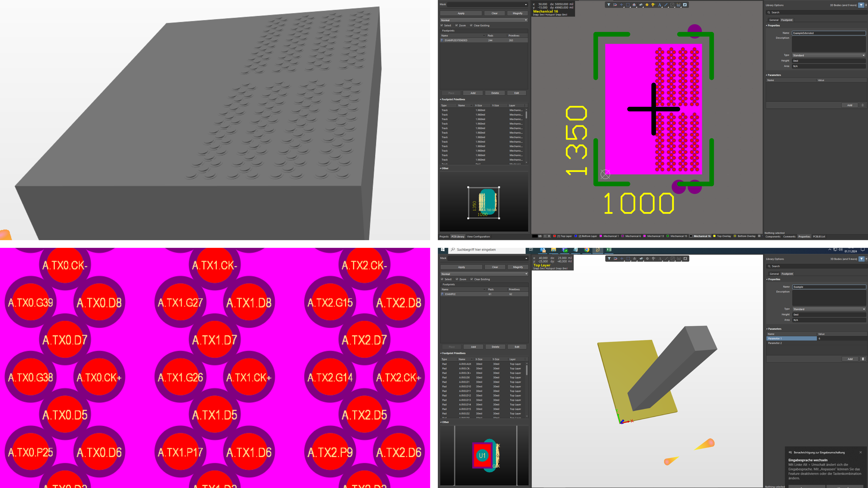The image size is (868, 488).
Task: Toggle Zoom checkbox in Example PCB Library panel
Action: [457, 279]
